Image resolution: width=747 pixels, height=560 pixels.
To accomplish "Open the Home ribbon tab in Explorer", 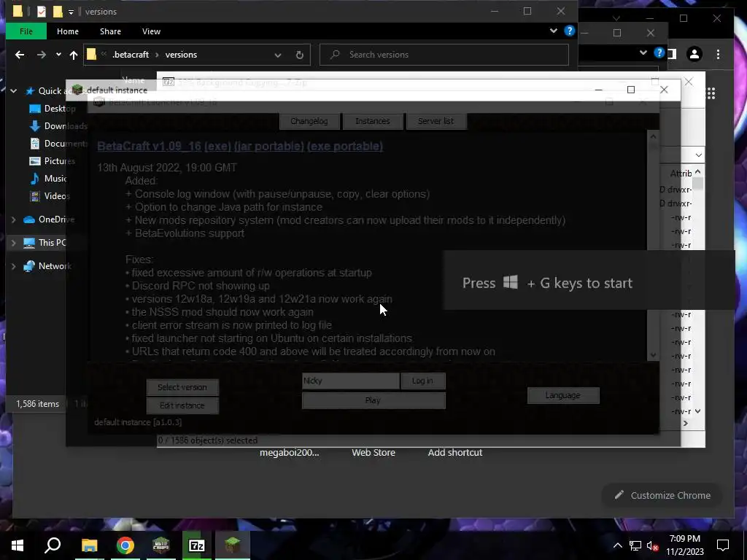I will (68, 31).
